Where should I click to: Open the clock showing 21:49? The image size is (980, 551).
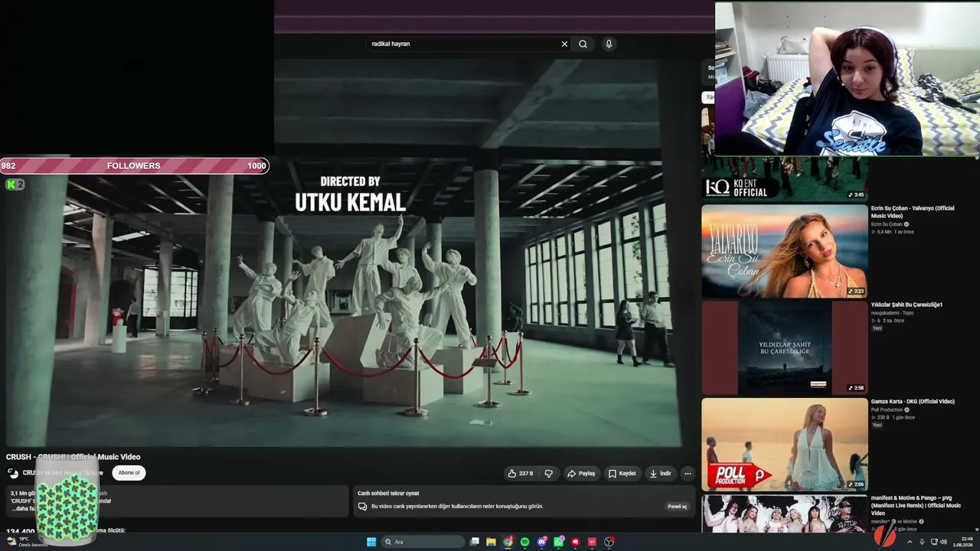(x=964, y=542)
